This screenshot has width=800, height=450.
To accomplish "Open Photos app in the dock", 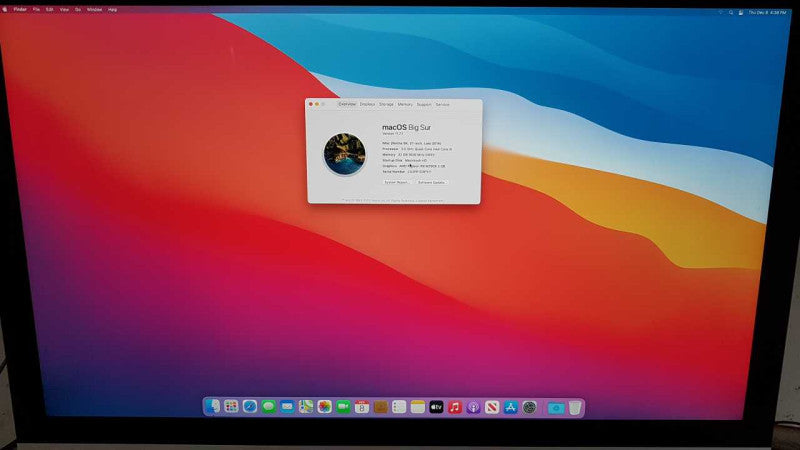I will tap(324, 407).
